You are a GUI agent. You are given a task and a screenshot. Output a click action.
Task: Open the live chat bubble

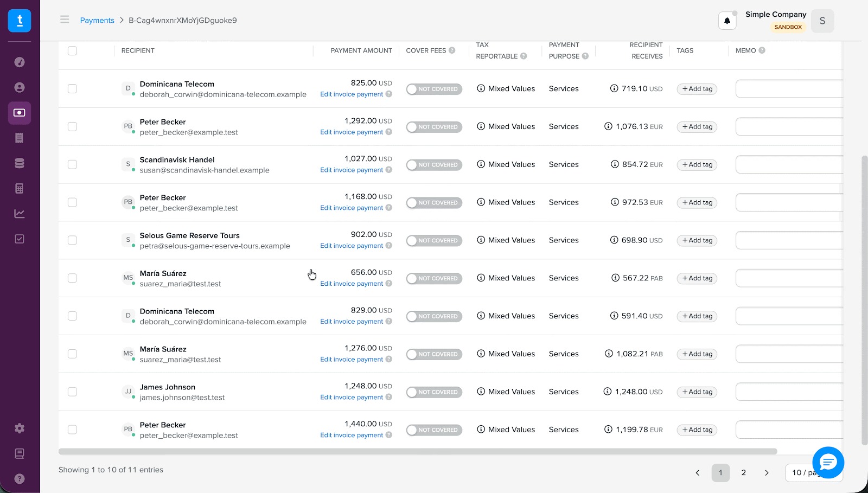pyautogui.click(x=828, y=462)
